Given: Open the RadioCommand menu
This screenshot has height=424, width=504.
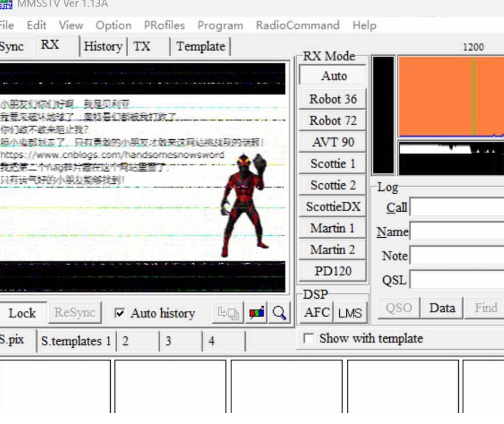Looking at the screenshot, I should click(298, 25).
